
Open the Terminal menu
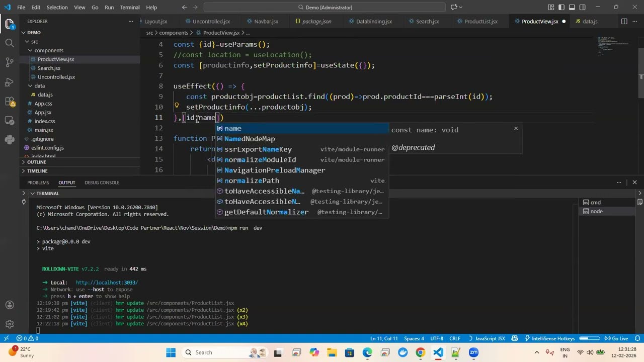(x=130, y=7)
